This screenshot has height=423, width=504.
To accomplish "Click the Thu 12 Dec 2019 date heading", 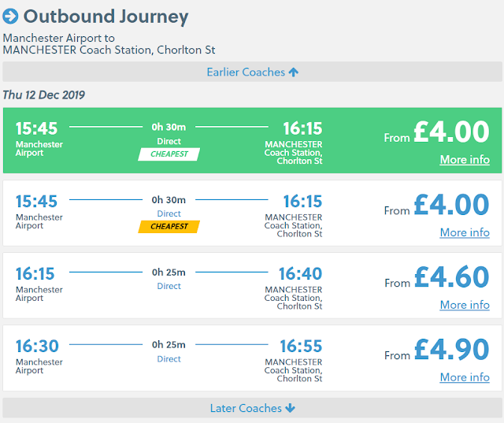I will 44,95.
